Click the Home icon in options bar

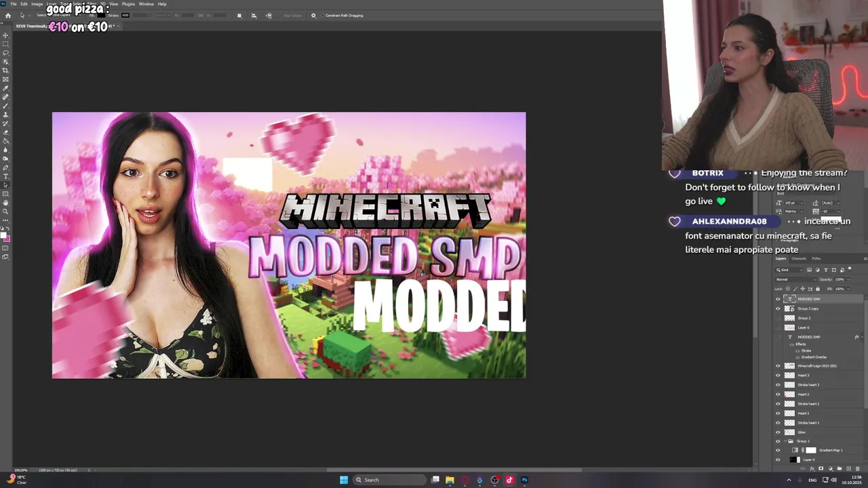click(x=8, y=16)
